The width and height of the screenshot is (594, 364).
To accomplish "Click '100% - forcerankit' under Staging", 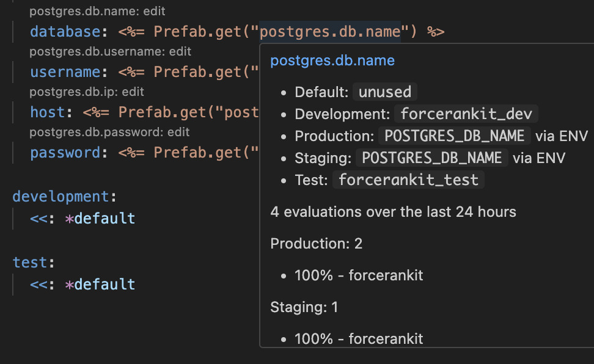I will pos(359,339).
